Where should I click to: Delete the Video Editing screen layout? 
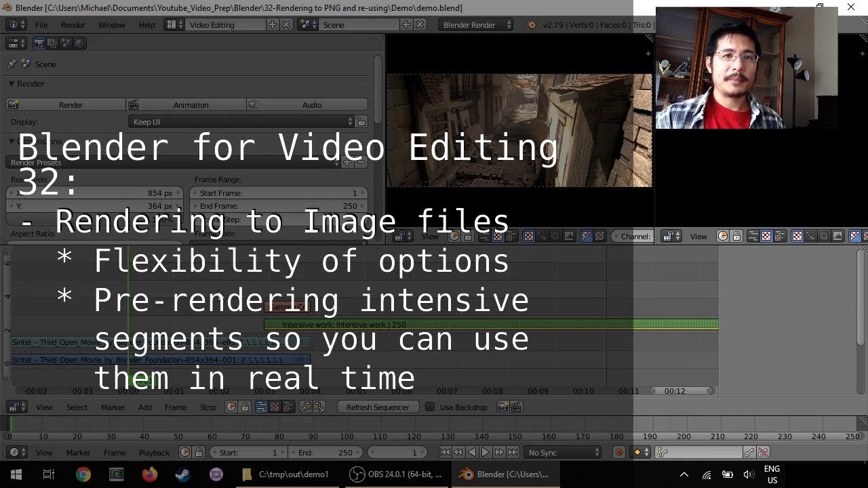(286, 24)
